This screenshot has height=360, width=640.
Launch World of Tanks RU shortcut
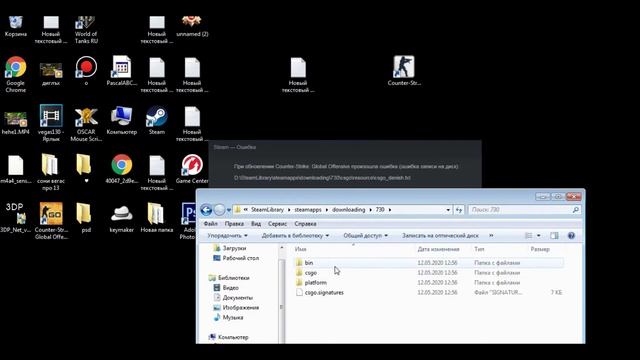tap(86, 29)
